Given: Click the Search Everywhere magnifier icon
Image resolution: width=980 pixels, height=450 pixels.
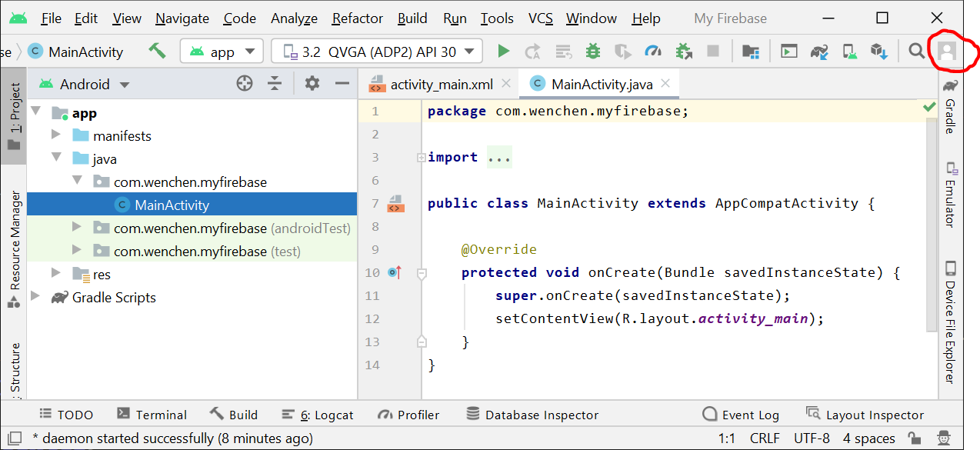Looking at the screenshot, I should coord(916,52).
